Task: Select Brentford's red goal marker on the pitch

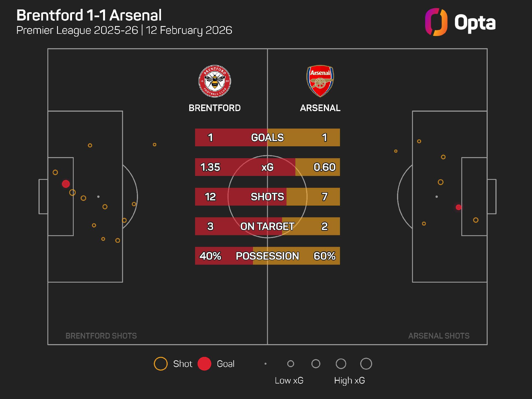Action: pyautogui.click(x=66, y=184)
